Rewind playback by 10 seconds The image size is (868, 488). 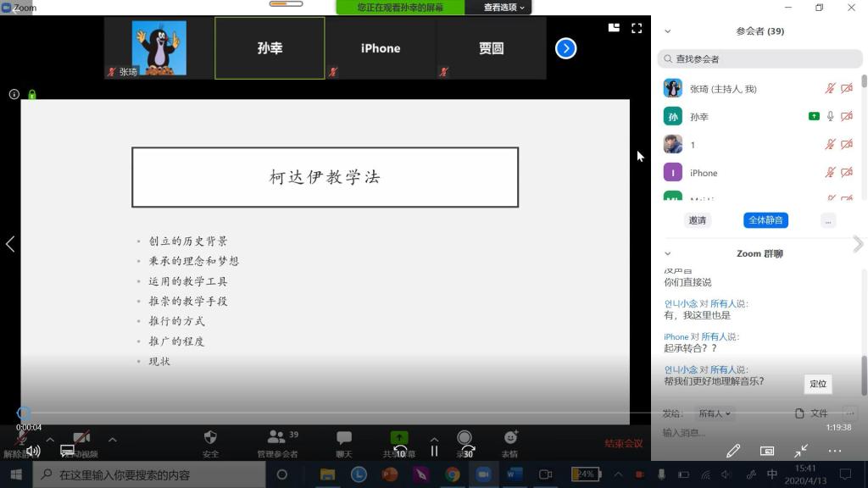tap(400, 452)
